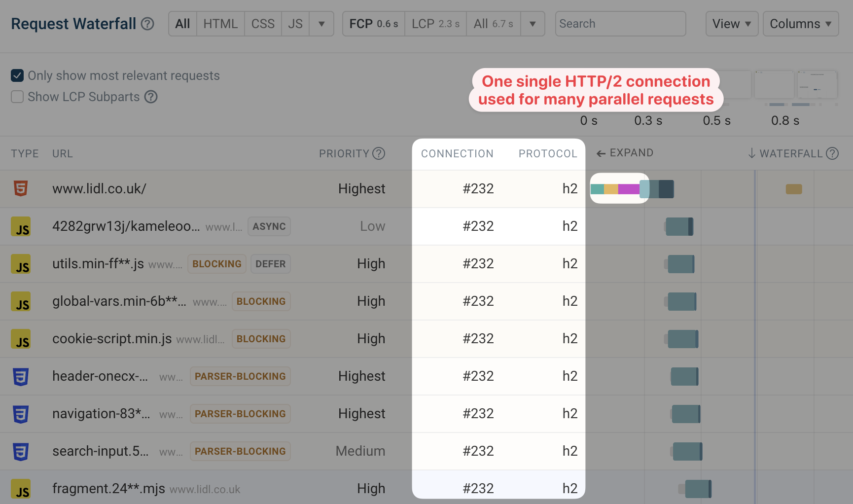The width and height of the screenshot is (853, 504).
Task: Sort by the Priority column header
Action: (x=344, y=153)
